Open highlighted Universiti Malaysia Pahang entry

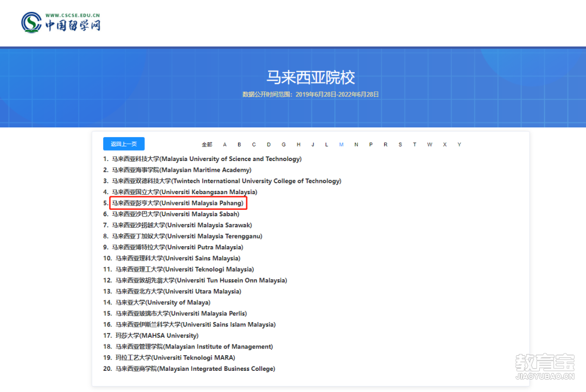click(x=178, y=203)
